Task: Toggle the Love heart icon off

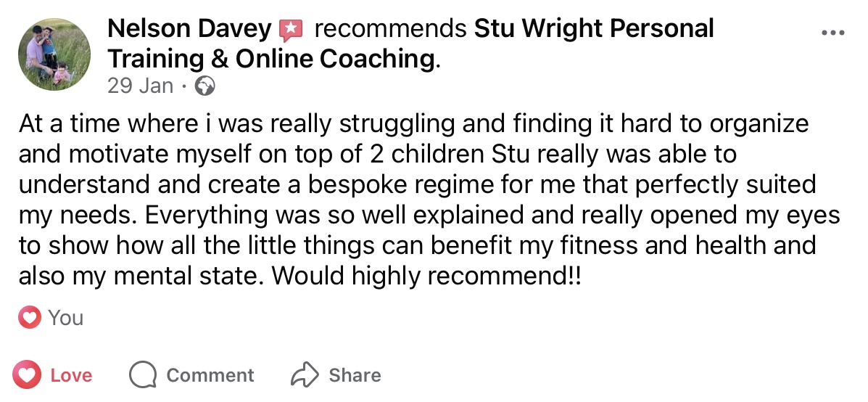Action: pyautogui.click(x=28, y=375)
